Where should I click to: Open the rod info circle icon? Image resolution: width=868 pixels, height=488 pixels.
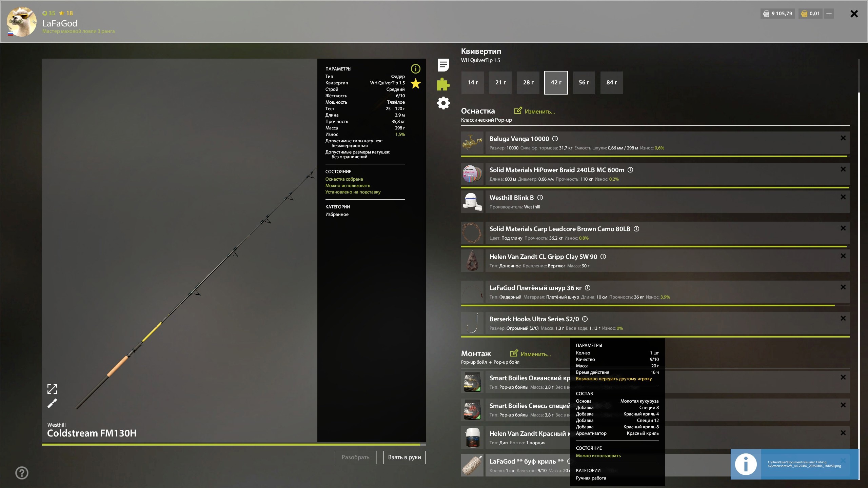coord(415,69)
